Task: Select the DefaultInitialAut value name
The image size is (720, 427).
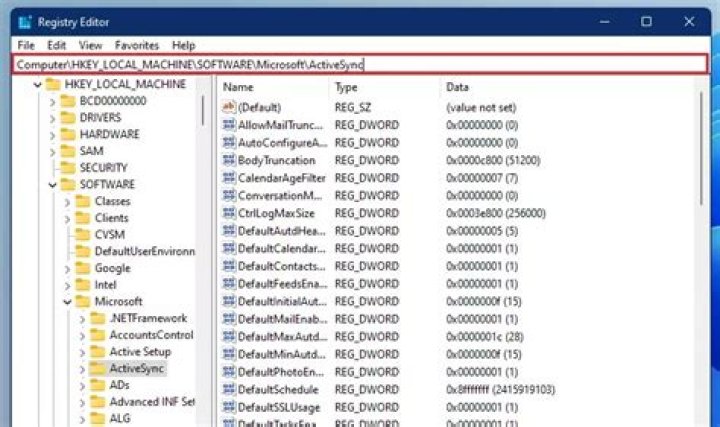Action: [282, 301]
